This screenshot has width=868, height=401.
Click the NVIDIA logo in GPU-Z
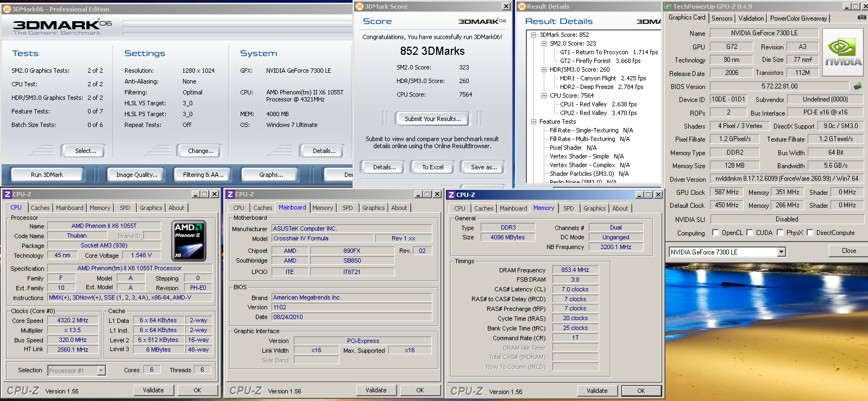pyautogui.click(x=843, y=52)
